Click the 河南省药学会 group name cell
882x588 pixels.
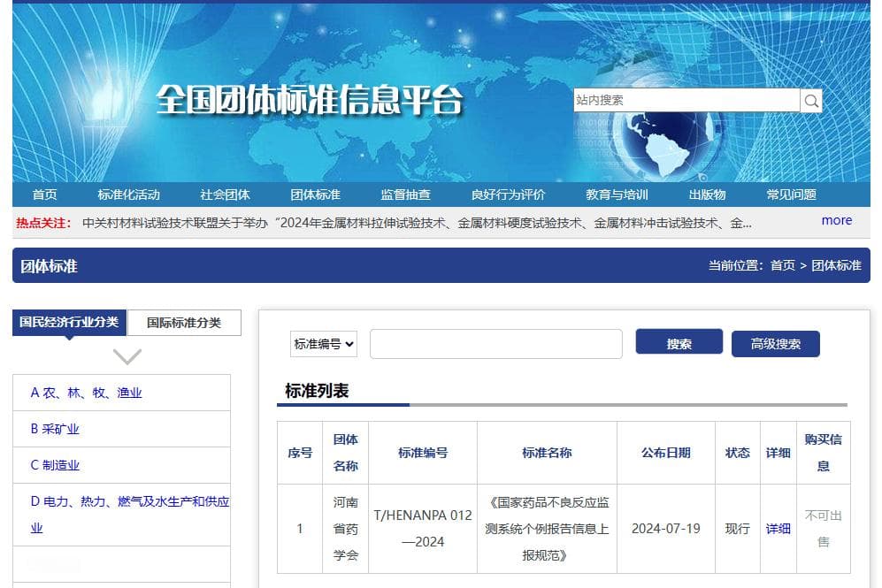click(x=345, y=529)
